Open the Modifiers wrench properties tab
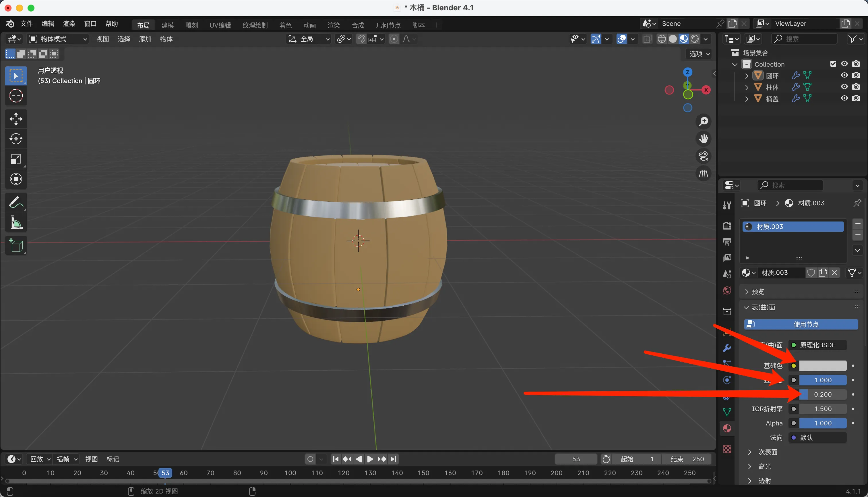The image size is (868, 497). click(727, 348)
